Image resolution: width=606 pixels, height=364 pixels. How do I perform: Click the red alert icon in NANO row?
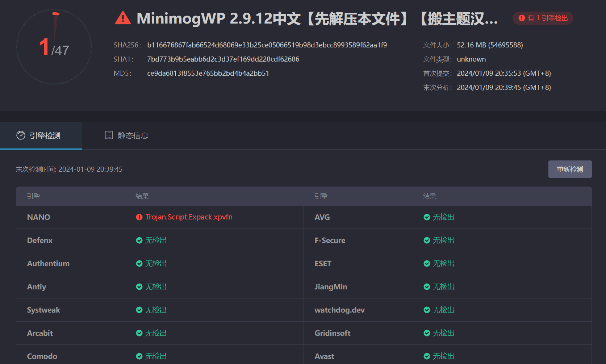(139, 217)
